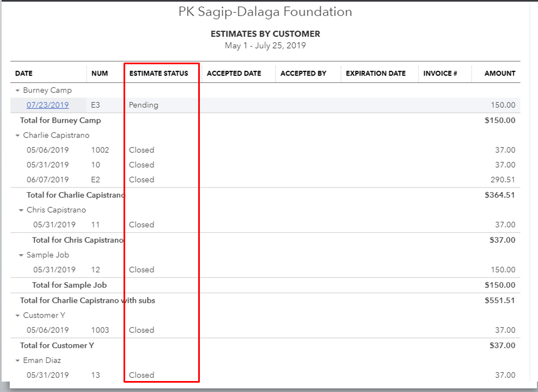538x392 pixels.
Task: Click the 150.00 amount for estimate E3
Action: point(503,105)
